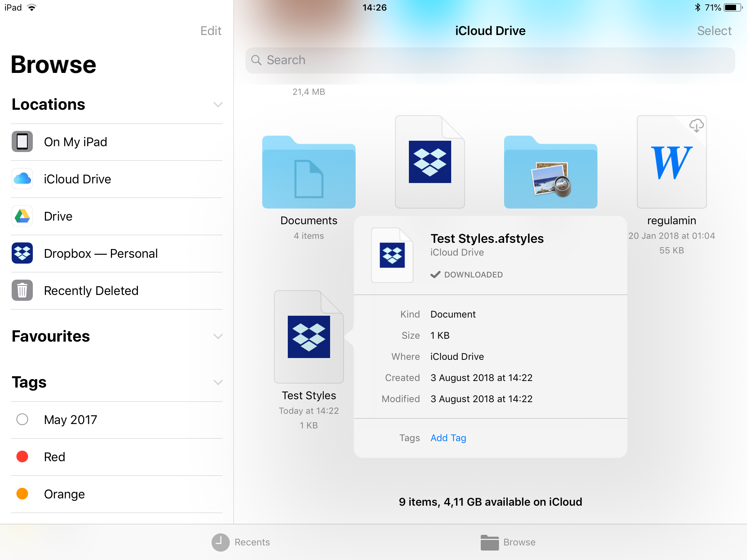Click the Search field
The image size is (747, 560).
click(490, 60)
